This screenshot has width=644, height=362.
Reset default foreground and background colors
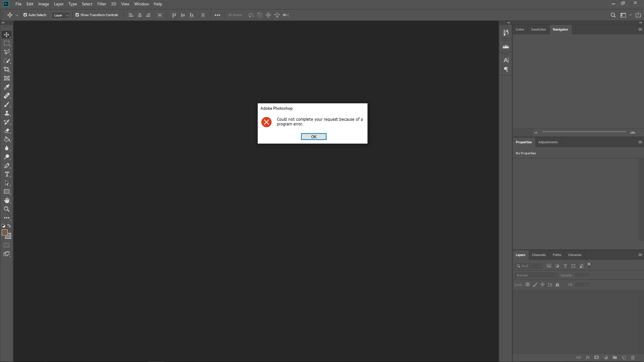[3, 226]
